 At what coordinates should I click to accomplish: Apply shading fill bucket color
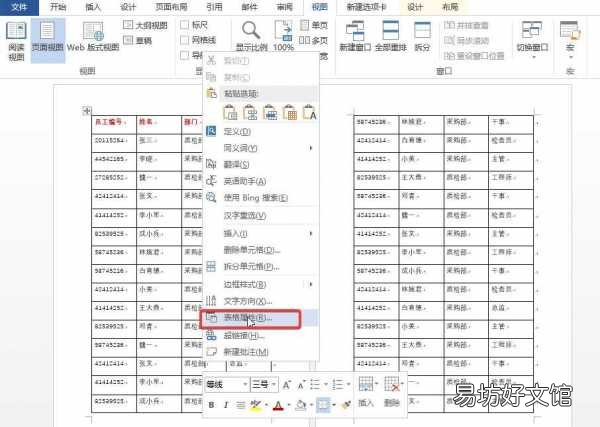click(x=301, y=405)
